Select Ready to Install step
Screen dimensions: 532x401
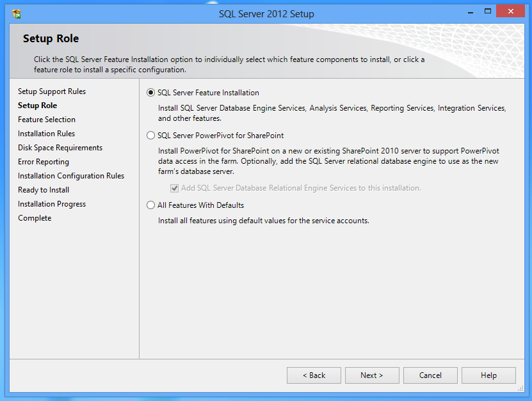coord(44,190)
